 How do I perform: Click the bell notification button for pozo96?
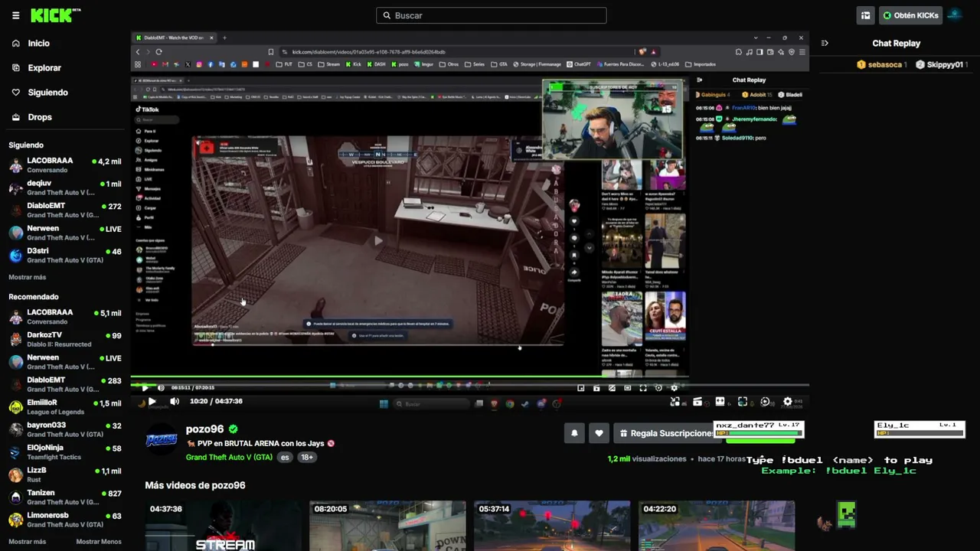tap(574, 433)
